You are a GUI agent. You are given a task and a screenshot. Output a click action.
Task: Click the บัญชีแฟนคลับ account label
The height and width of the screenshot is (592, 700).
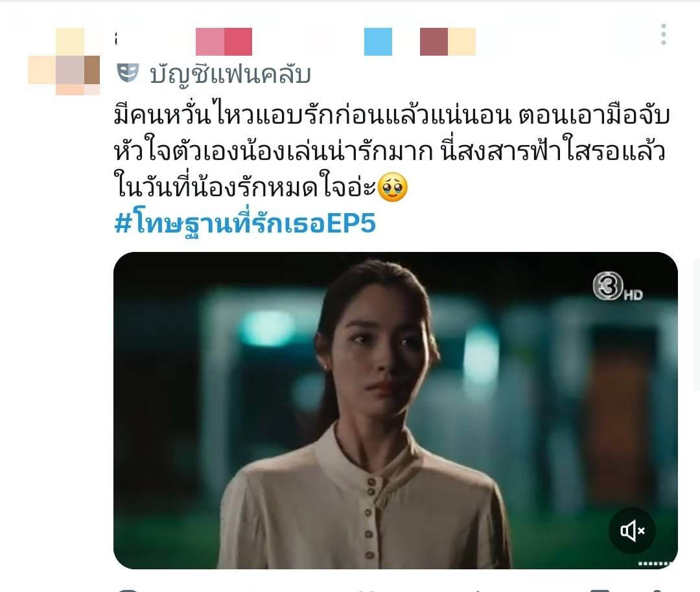(x=230, y=74)
